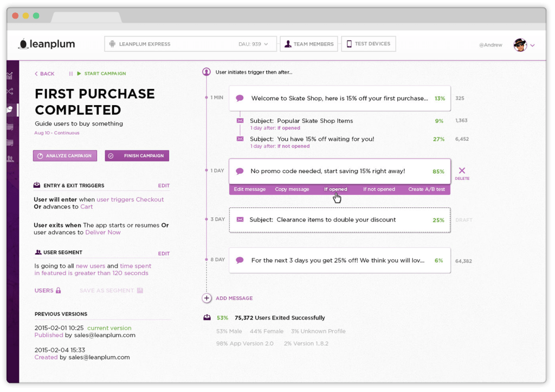Click the X delete message icon
The height and width of the screenshot is (392, 555).
[x=462, y=171]
